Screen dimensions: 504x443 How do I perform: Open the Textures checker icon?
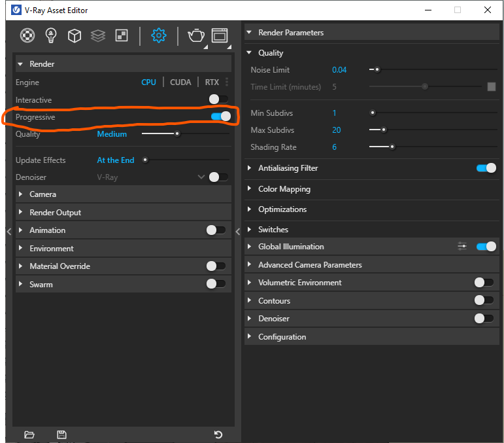click(122, 35)
